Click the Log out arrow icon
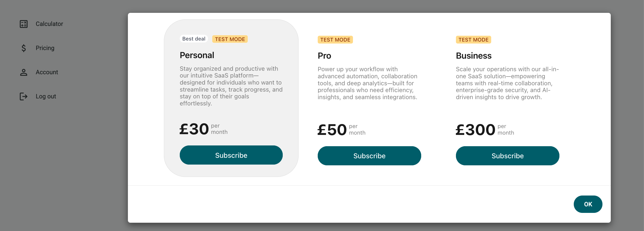 [23, 96]
